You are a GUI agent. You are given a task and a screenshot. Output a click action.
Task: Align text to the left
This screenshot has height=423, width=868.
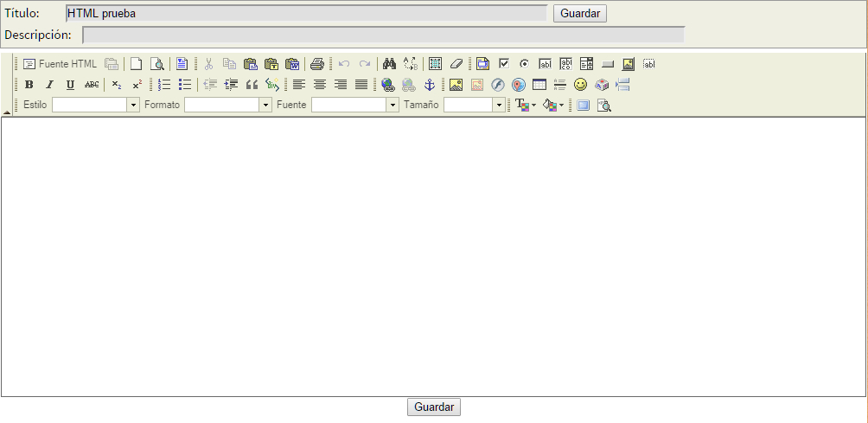299,85
